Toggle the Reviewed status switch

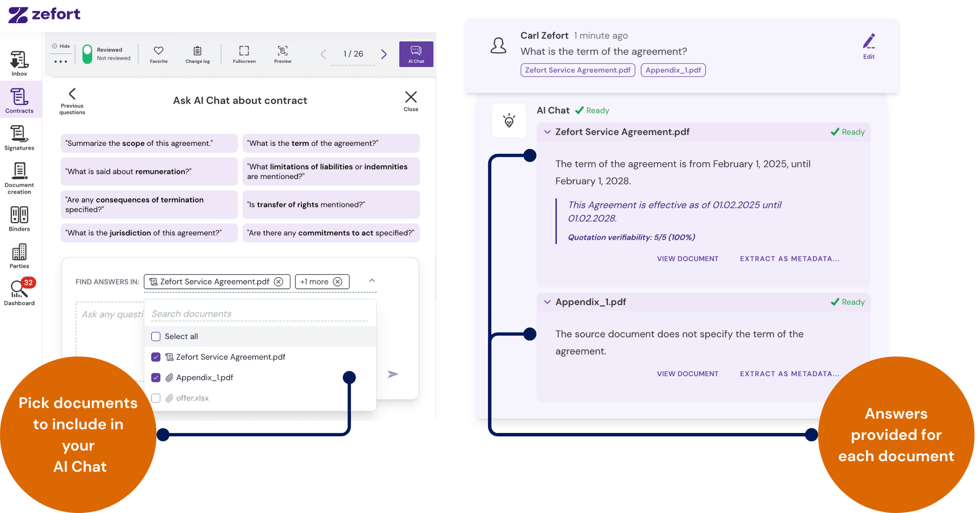(87, 54)
